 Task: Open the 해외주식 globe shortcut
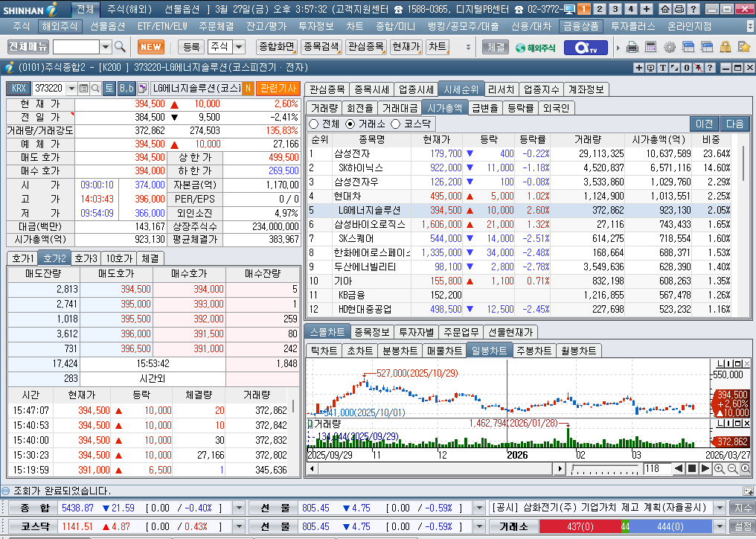(535, 48)
